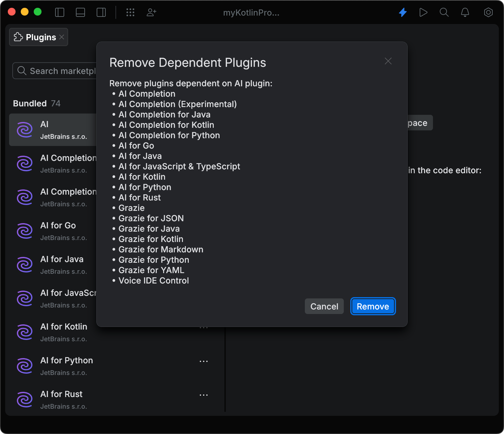504x434 pixels.
Task: Open options menu for AI for Kotlin
Action: tap(204, 327)
